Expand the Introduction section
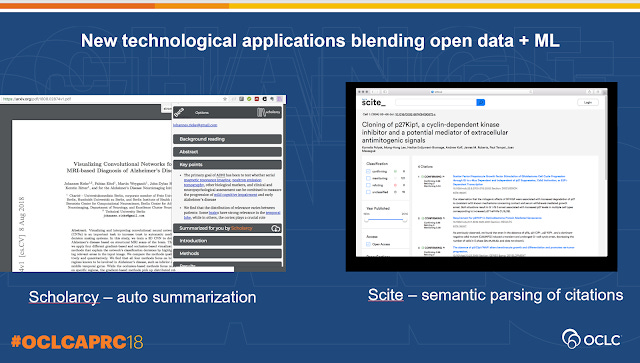The image size is (640, 363). pos(227,241)
